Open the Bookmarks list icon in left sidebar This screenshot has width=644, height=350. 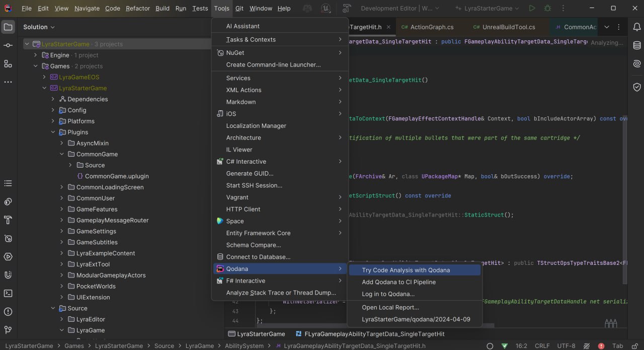[8, 183]
